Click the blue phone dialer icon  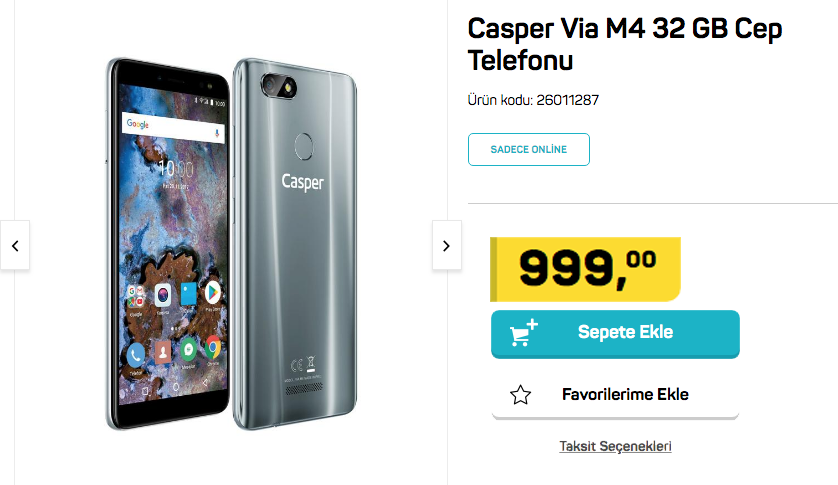point(136,355)
